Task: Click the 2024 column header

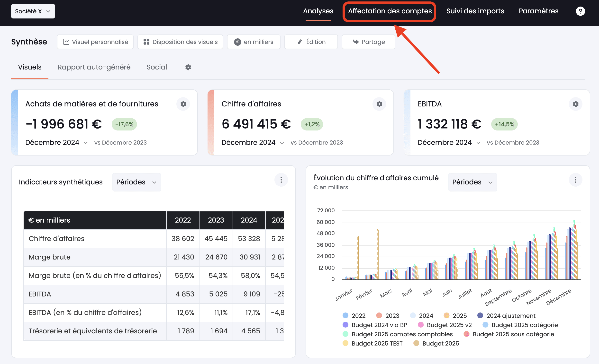Action: 249,220
